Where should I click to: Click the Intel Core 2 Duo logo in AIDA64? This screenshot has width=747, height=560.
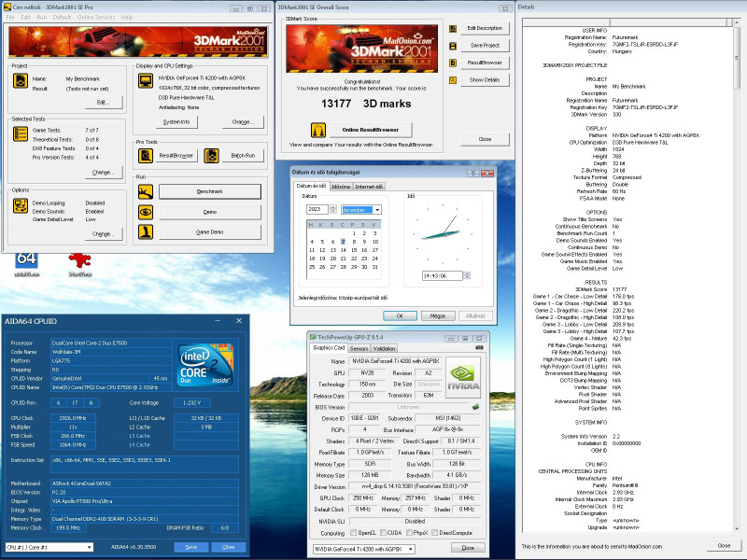pyautogui.click(x=205, y=364)
